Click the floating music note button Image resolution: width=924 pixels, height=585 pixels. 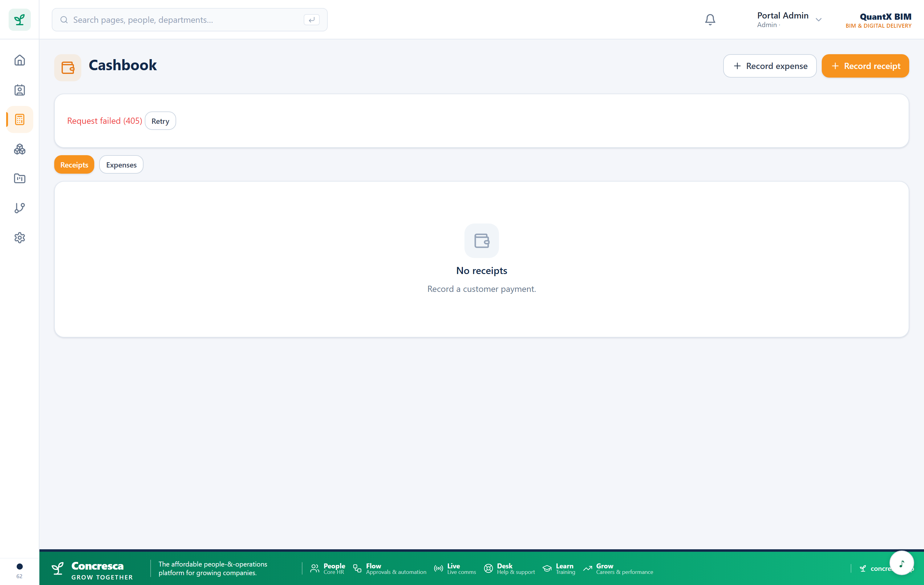(901, 563)
